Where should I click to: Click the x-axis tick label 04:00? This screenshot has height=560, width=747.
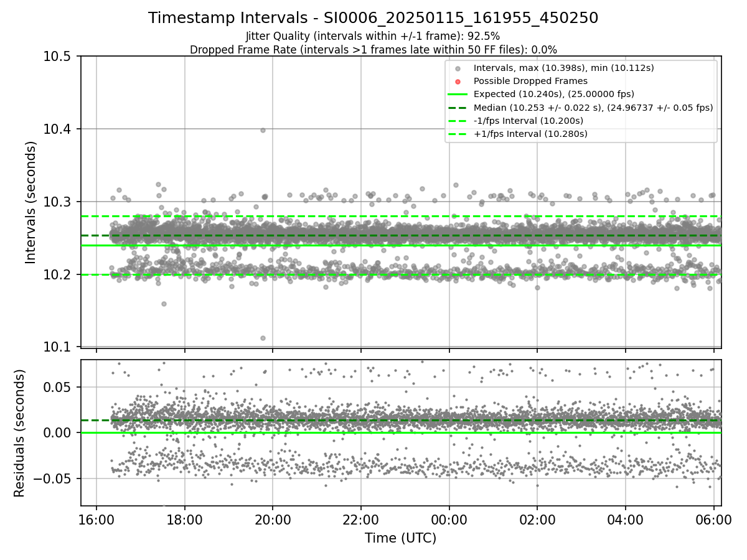coord(626,520)
